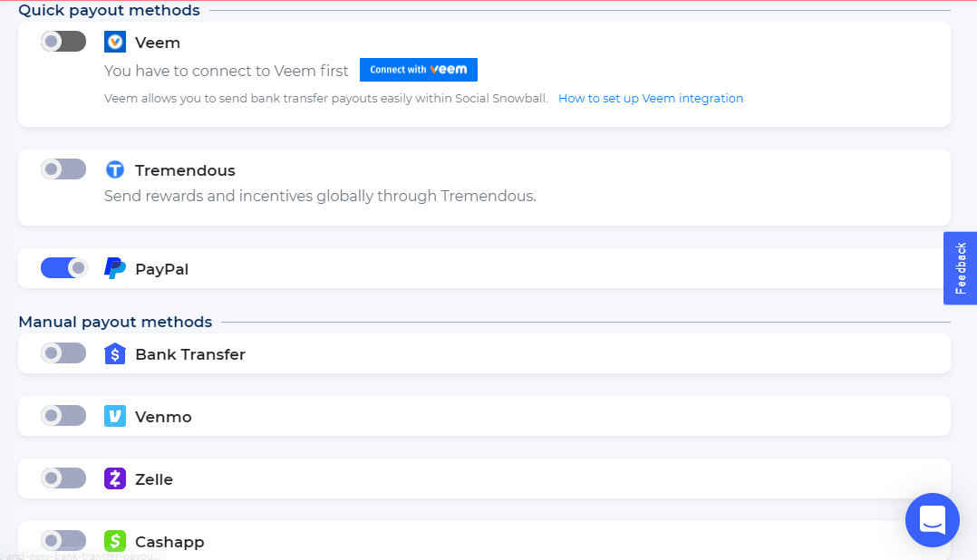
Task: Click the Tremendous logo icon
Action: pyautogui.click(x=115, y=170)
